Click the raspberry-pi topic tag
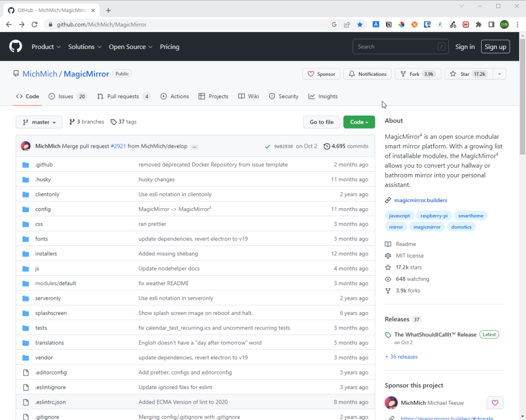Image resolution: width=526 pixels, height=420 pixels. pos(434,216)
